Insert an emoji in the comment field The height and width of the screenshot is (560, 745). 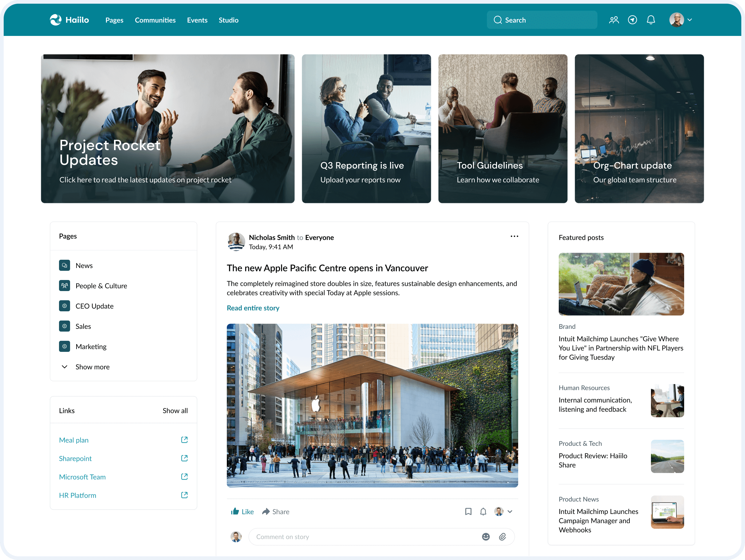pyautogui.click(x=486, y=537)
